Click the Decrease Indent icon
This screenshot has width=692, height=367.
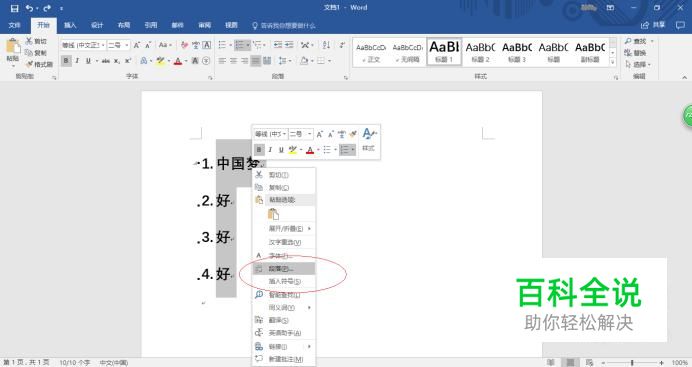coord(278,45)
